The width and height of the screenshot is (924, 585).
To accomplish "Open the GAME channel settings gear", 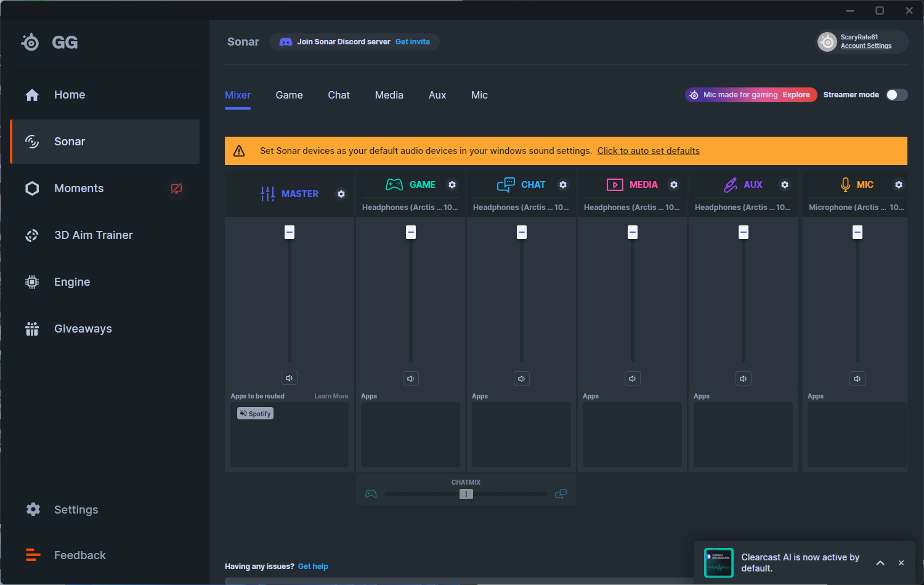I will (x=452, y=185).
